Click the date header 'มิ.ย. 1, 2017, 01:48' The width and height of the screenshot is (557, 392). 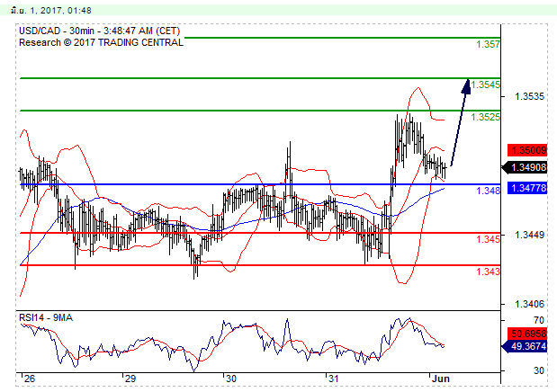coord(50,10)
